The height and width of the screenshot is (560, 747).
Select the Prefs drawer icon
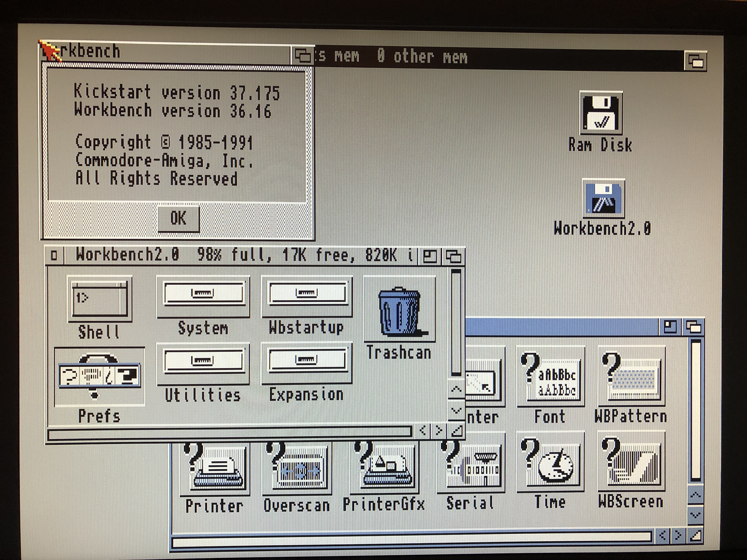pos(99,376)
